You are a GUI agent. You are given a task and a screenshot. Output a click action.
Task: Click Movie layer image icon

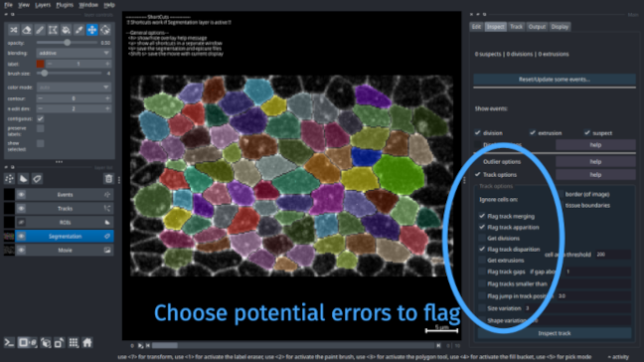coord(107,250)
